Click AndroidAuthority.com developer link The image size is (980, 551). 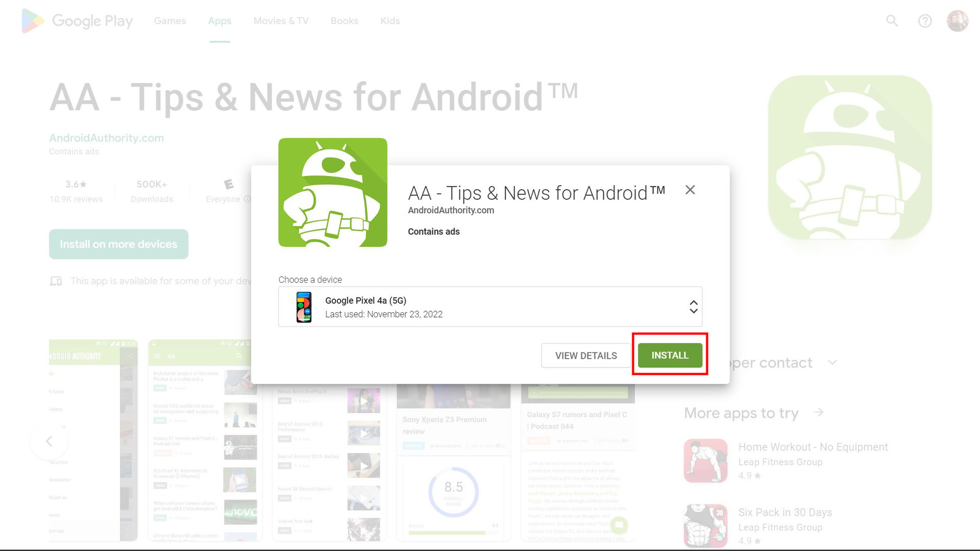(x=450, y=210)
